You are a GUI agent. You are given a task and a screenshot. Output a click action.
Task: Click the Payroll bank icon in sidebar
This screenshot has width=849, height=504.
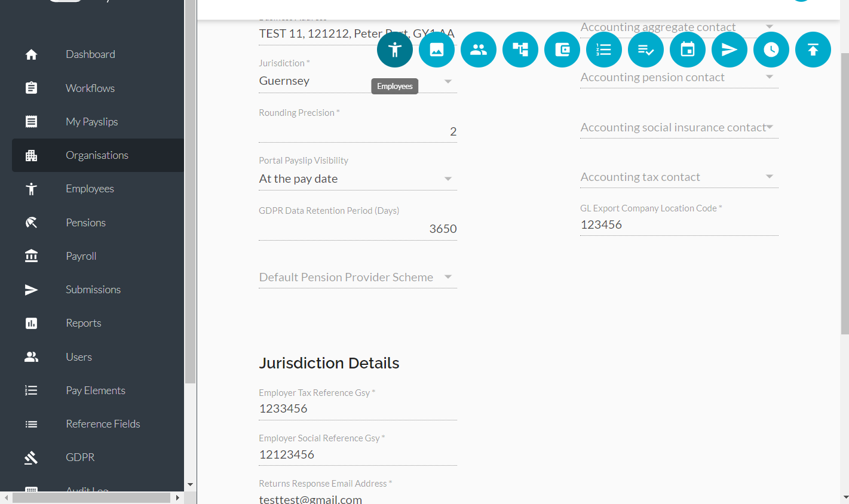coord(32,256)
